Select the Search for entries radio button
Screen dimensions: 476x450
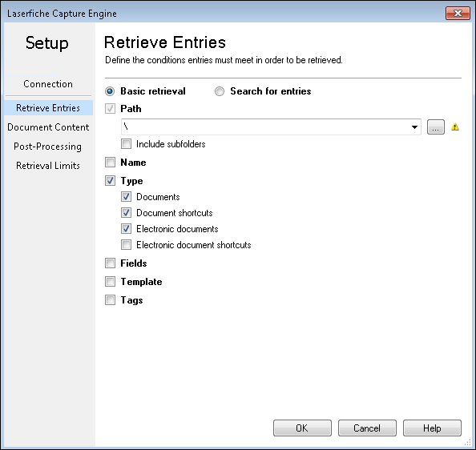(x=220, y=91)
